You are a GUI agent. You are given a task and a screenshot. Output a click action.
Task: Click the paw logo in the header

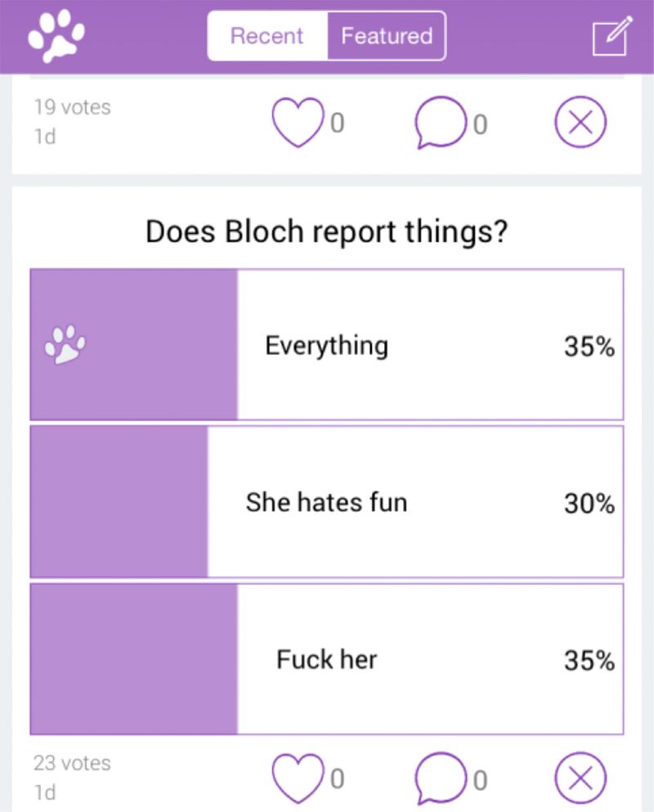(56, 37)
